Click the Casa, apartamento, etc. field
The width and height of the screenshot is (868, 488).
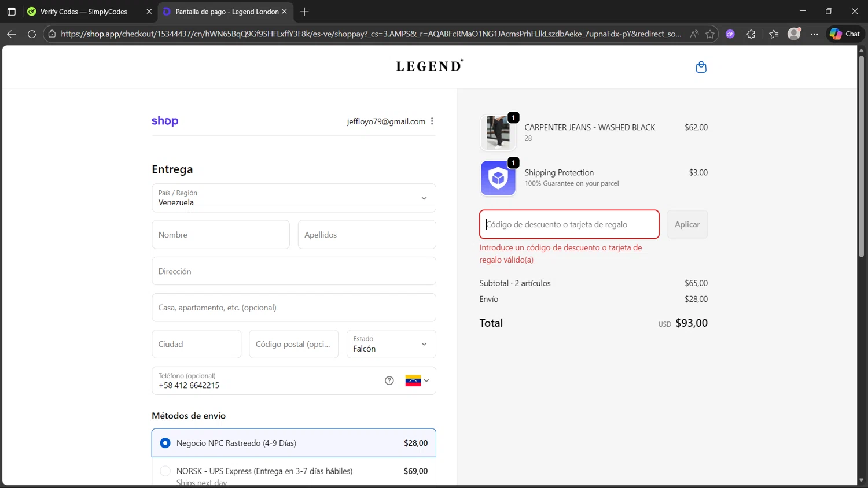pyautogui.click(x=293, y=308)
